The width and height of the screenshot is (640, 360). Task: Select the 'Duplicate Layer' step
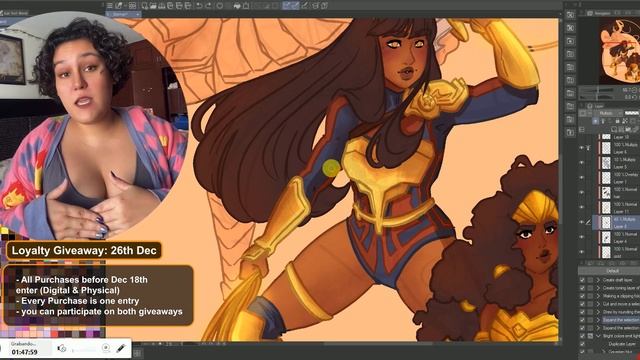622,344
